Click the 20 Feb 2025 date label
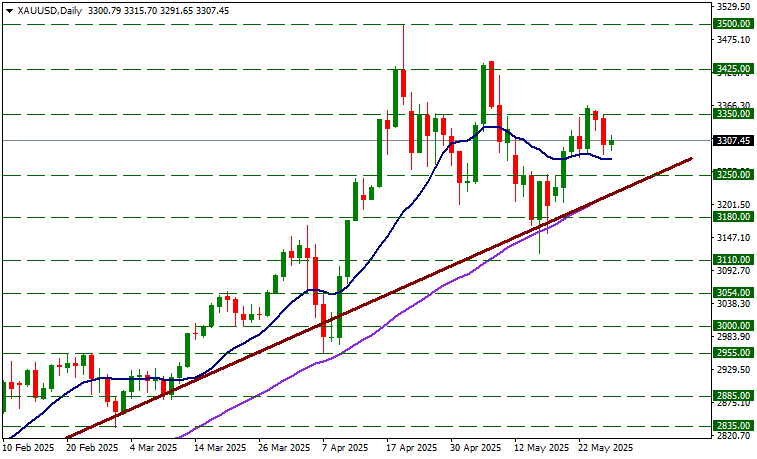This screenshot has height=459, width=757. [92, 448]
